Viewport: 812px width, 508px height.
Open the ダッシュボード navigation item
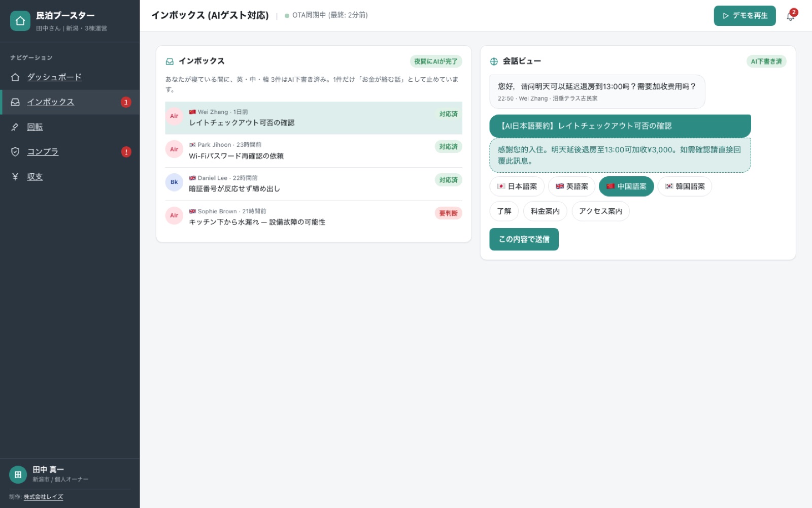click(x=70, y=77)
